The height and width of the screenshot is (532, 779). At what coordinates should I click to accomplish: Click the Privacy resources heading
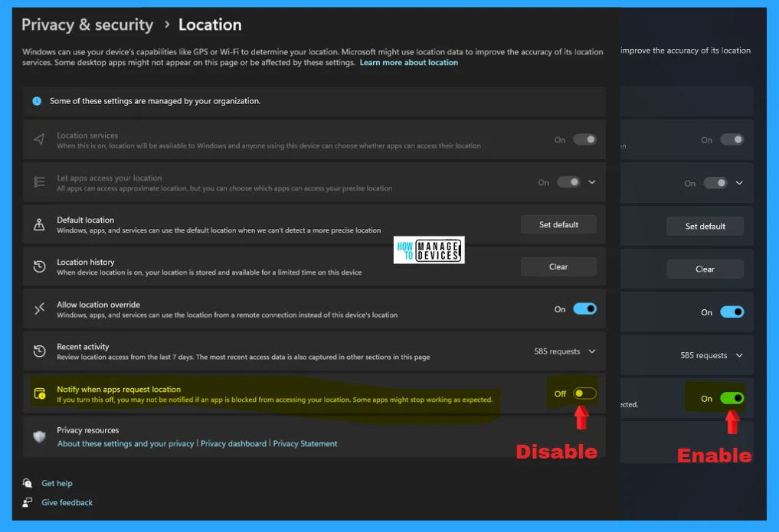click(88, 430)
